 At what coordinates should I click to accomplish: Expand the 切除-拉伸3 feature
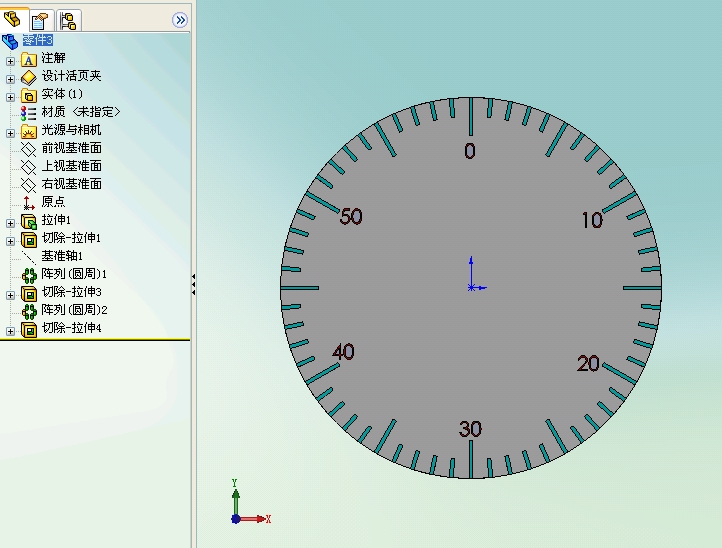point(10,295)
